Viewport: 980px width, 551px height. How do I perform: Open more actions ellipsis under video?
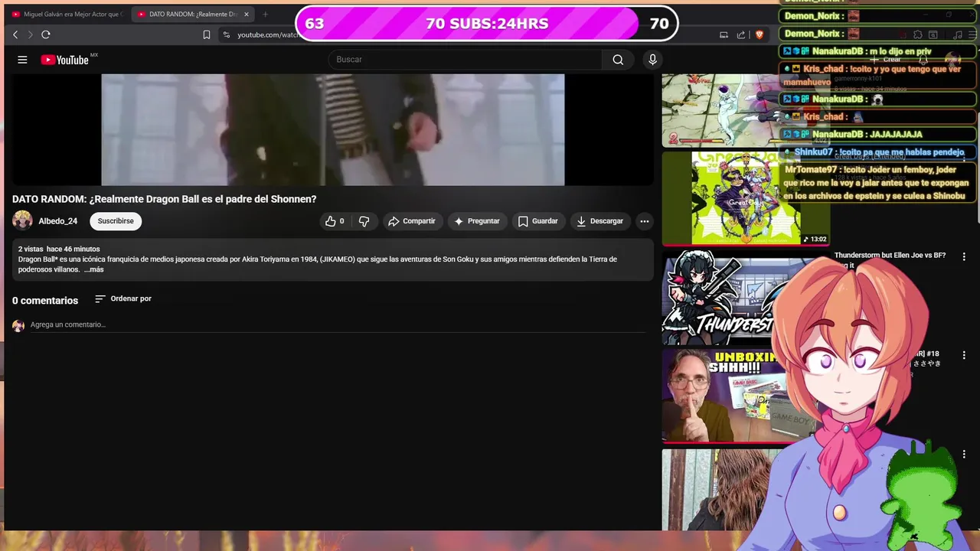tap(645, 221)
